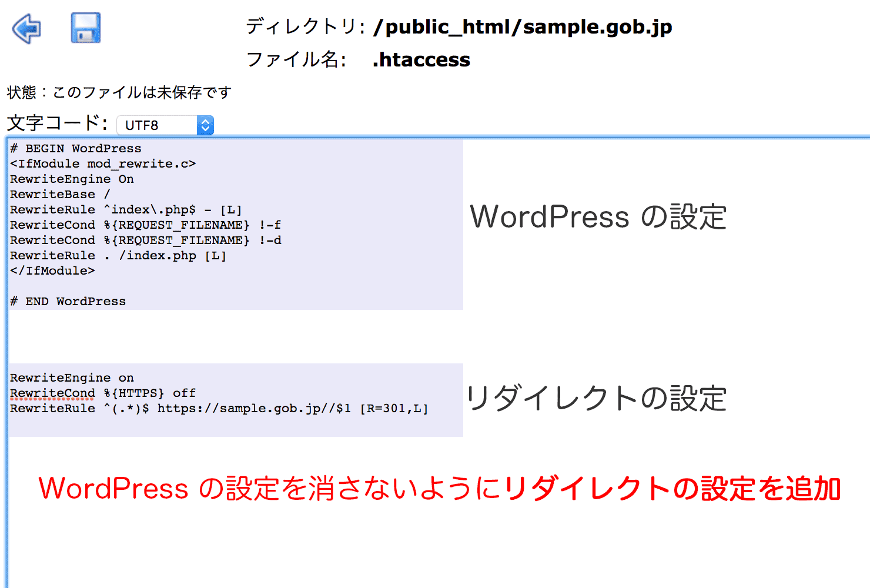Click the '# BEGIN WordPress' comment line
The width and height of the screenshot is (870, 588).
(76, 148)
